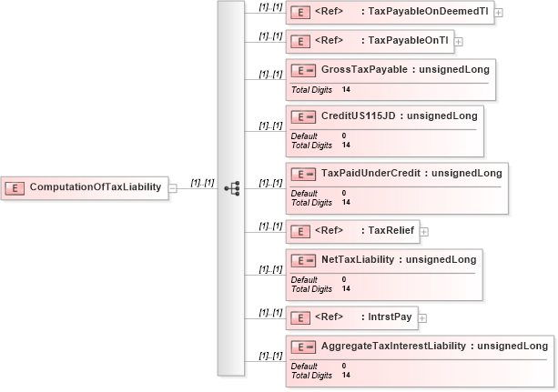
Task: Expand the IntrstPay reference node
Action: coord(422,317)
